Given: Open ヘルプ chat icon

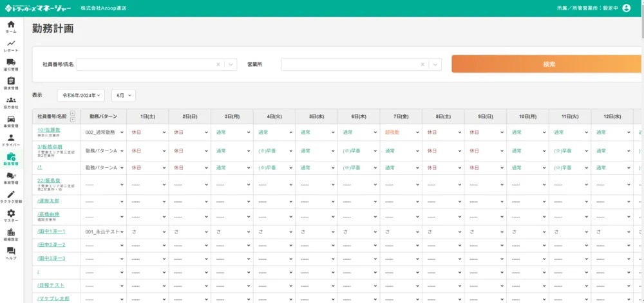Looking at the screenshot, I should tap(11, 251).
